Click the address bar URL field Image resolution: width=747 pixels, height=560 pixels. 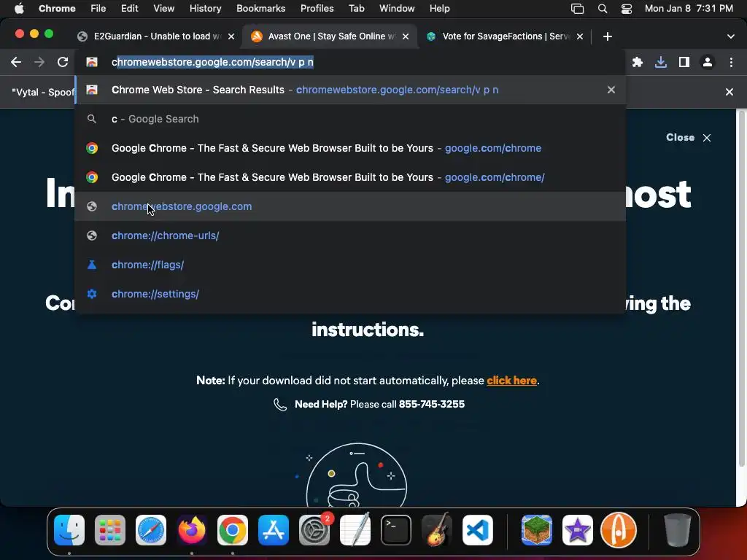pyautogui.click(x=350, y=63)
